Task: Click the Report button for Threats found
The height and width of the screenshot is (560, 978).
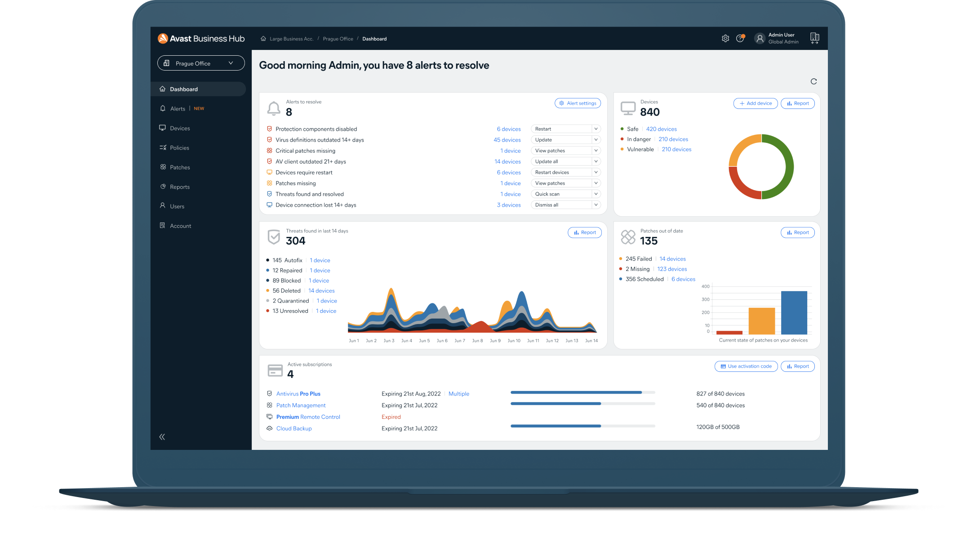Action: [584, 232]
